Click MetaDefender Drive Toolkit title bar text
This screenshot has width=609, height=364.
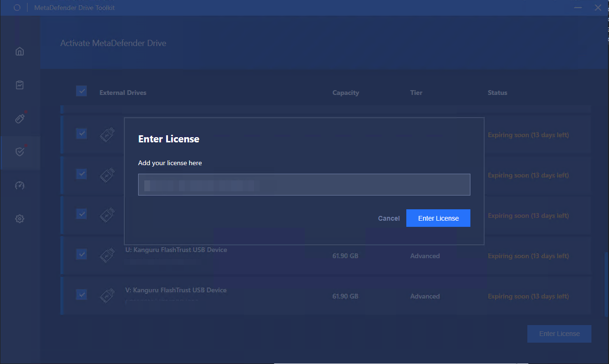75,8
